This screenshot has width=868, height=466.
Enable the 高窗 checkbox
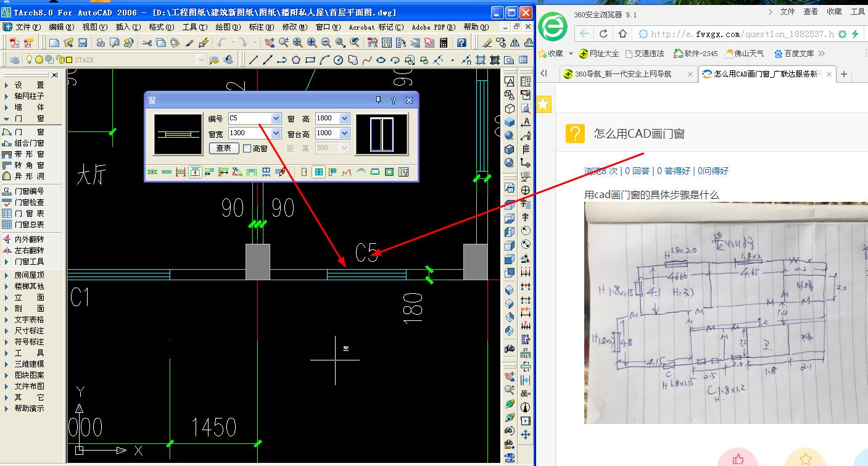click(247, 148)
